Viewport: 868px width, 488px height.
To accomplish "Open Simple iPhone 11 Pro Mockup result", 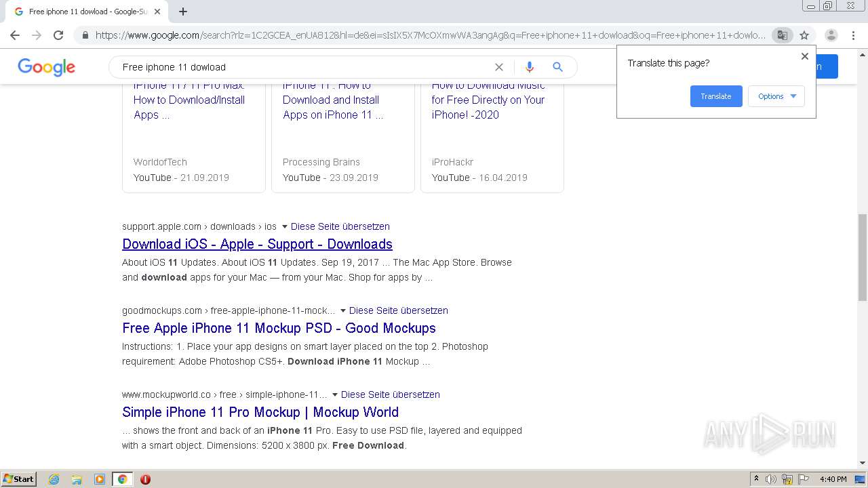I will pos(260,412).
